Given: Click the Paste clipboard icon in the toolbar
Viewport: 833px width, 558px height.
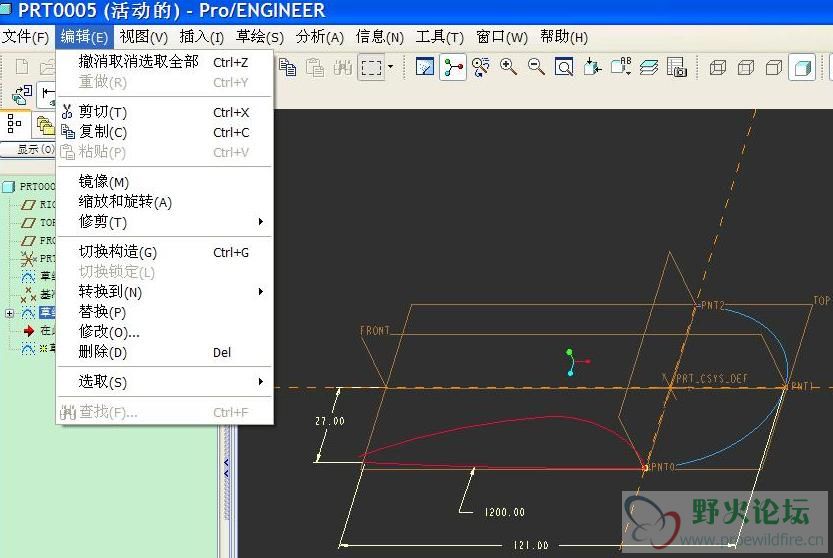Looking at the screenshot, I should (315, 67).
